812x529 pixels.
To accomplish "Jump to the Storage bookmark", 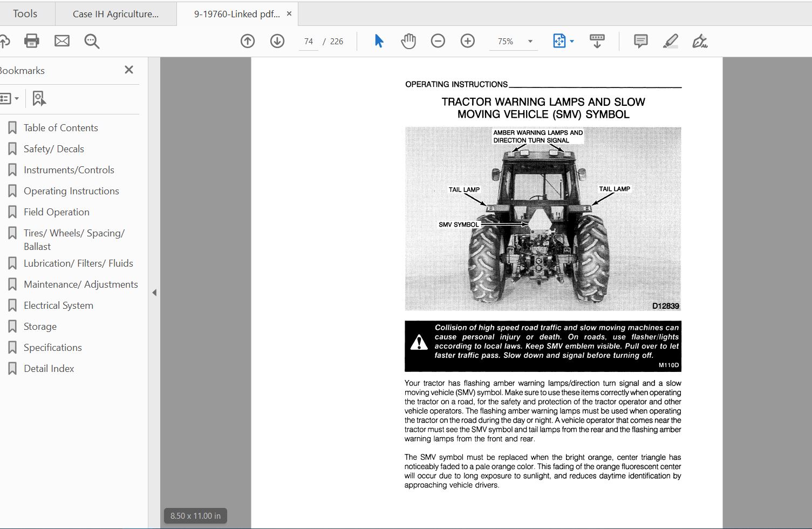I will pos(40,327).
